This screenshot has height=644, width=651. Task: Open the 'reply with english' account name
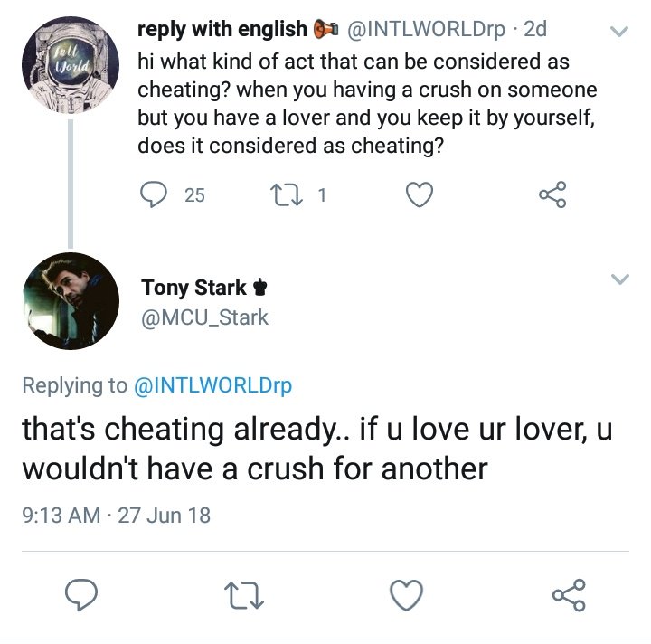pos(222,29)
